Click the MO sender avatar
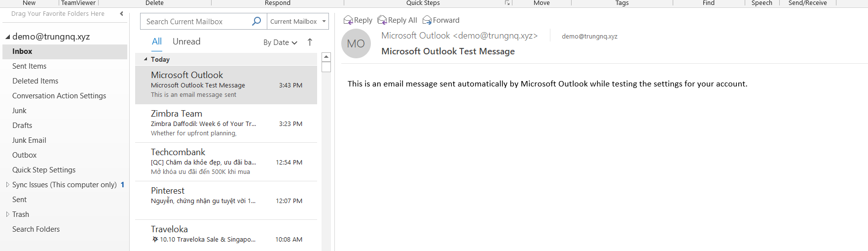Viewport: 868px width, 251px height. point(356,43)
